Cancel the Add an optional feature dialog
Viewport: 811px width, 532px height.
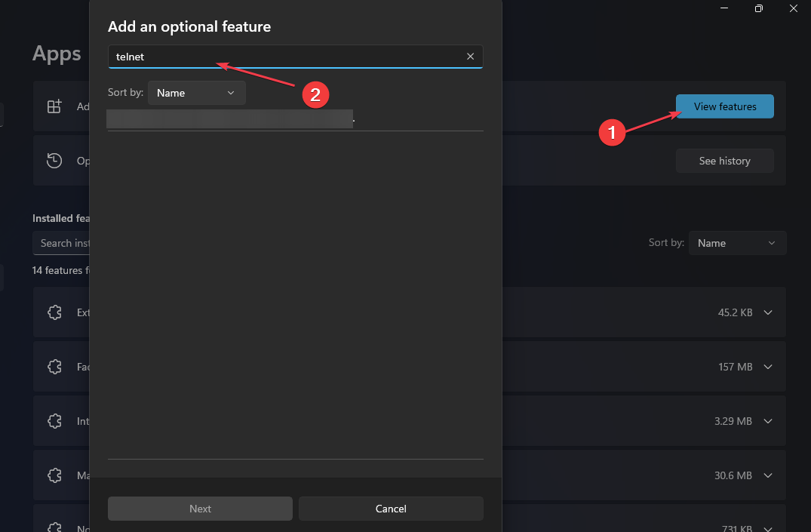pyautogui.click(x=391, y=509)
